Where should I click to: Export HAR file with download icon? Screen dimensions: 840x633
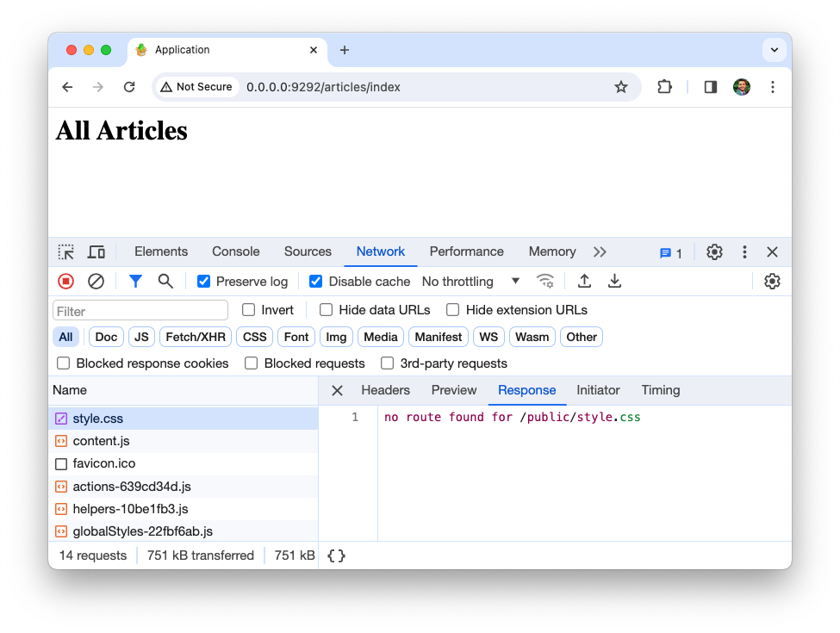pos(614,281)
